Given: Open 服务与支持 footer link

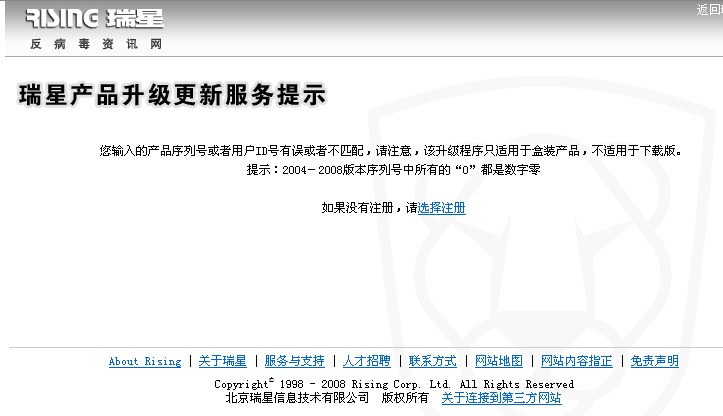Looking at the screenshot, I should [294, 361].
